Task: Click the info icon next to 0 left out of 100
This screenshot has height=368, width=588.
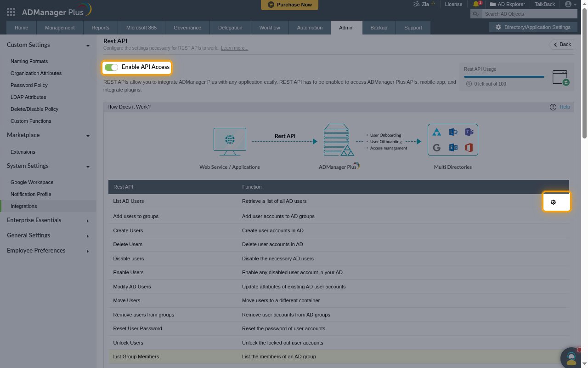Action: [x=469, y=84]
